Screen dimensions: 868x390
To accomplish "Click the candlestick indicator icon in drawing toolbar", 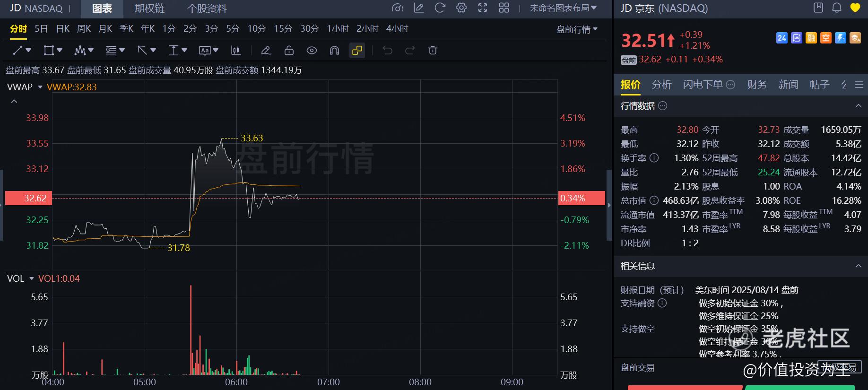I will pyautogui.click(x=235, y=50).
